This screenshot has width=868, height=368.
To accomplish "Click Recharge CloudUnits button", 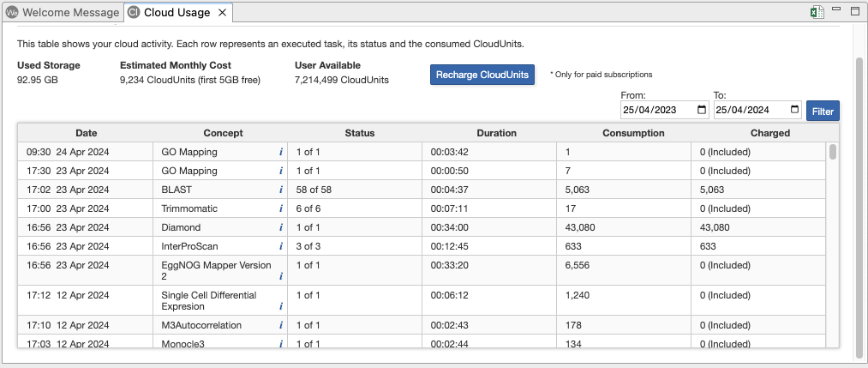I will (x=482, y=75).
